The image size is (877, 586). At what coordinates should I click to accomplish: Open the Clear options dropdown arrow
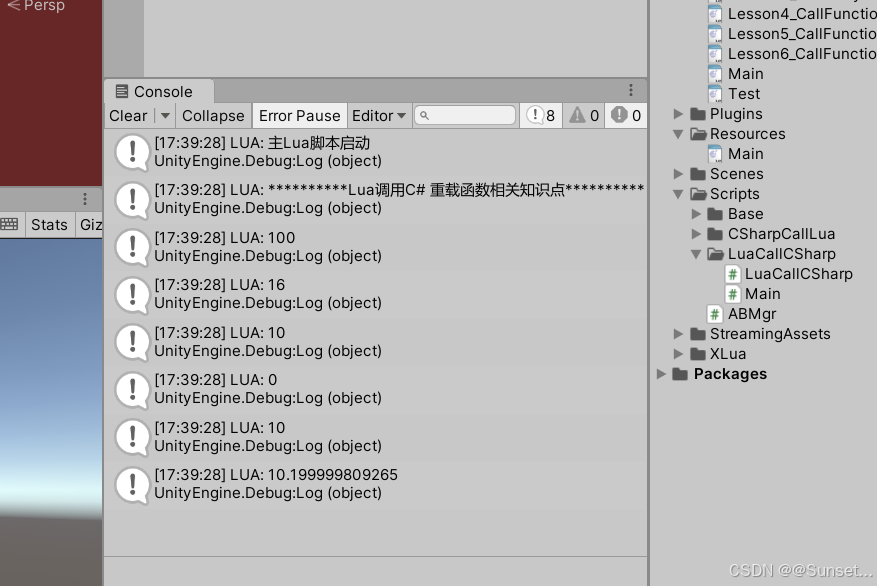(165, 116)
